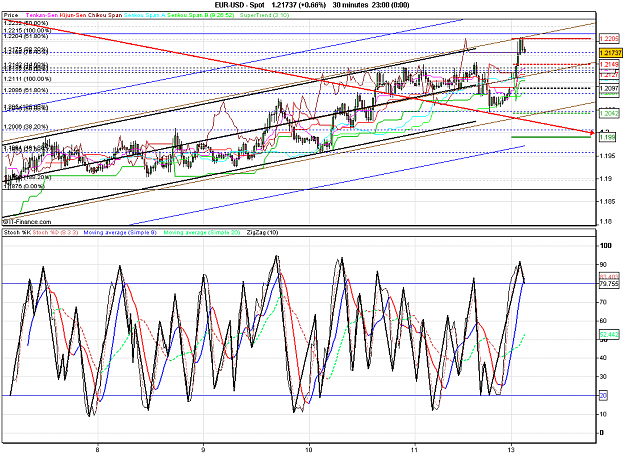Click the 90 stochastic axis label

(603, 265)
